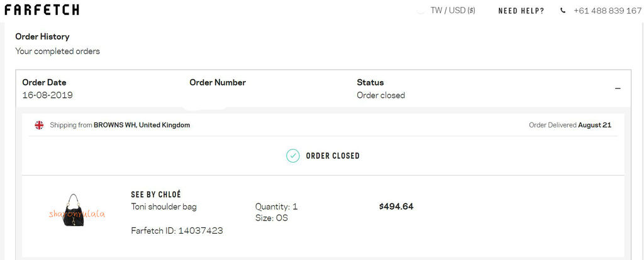Click the phone icon in header
Viewport: 644px width, 260px height.
click(x=563, y=11)
